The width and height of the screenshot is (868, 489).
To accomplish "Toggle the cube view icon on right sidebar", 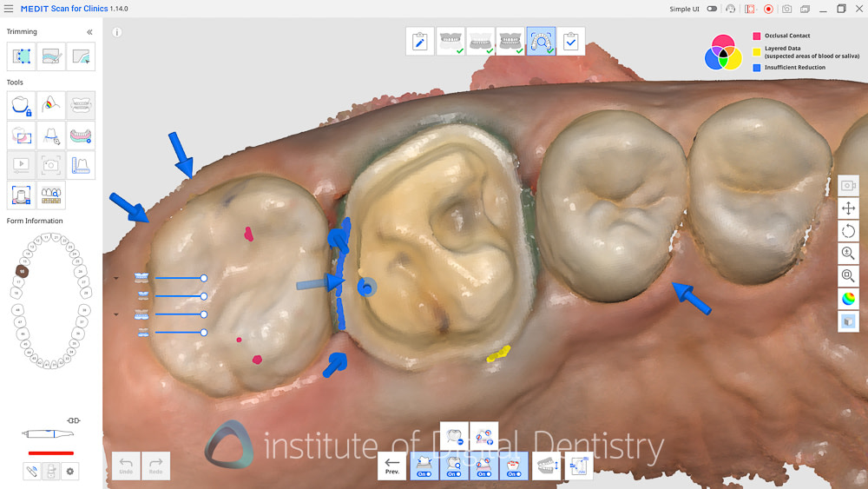I will coord(848,321).
